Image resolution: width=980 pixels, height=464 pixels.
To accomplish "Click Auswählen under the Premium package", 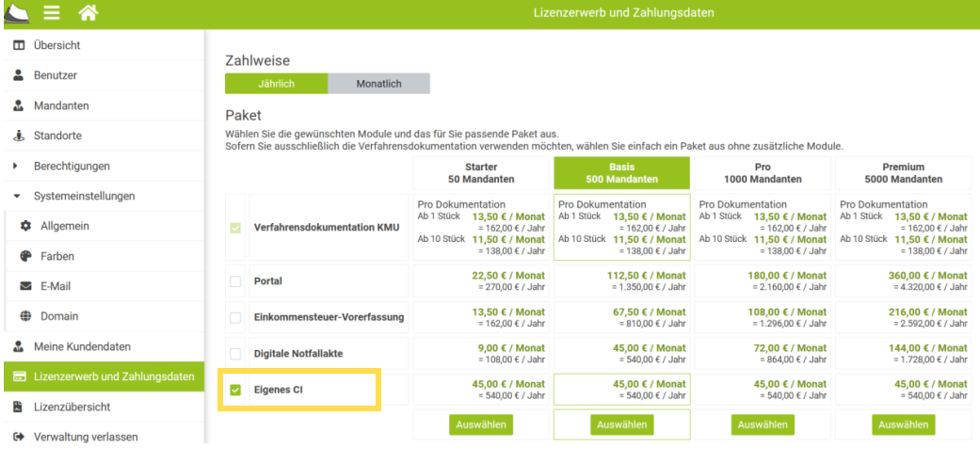I will click(903, 424).
